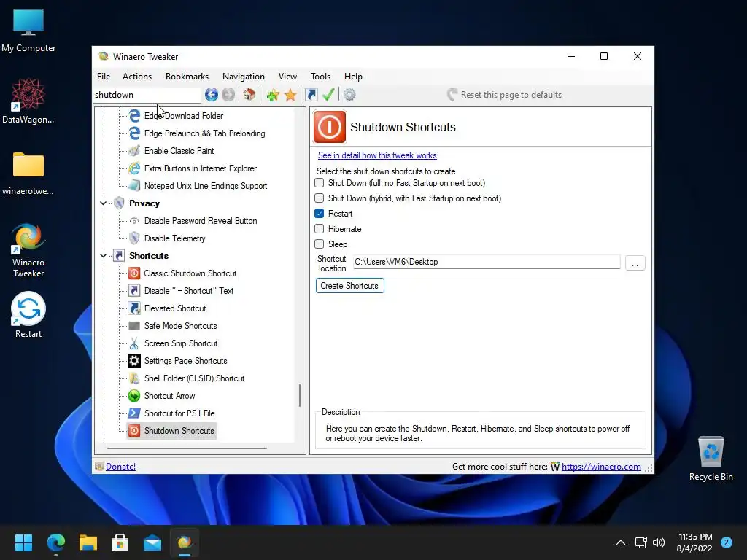This screenshot has width=747, height=560.
Task: Select Safe Mode Shortcuts item
Action: coord(181,326)
